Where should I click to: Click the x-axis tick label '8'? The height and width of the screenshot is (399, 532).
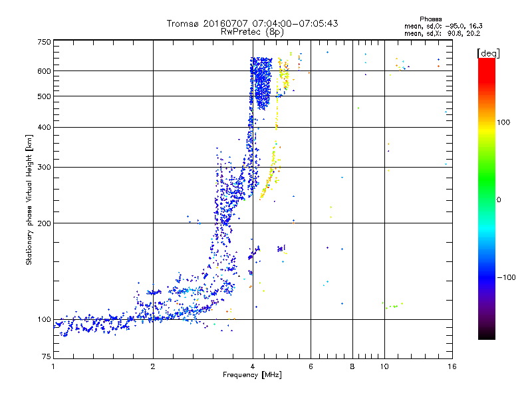[352, 366]
